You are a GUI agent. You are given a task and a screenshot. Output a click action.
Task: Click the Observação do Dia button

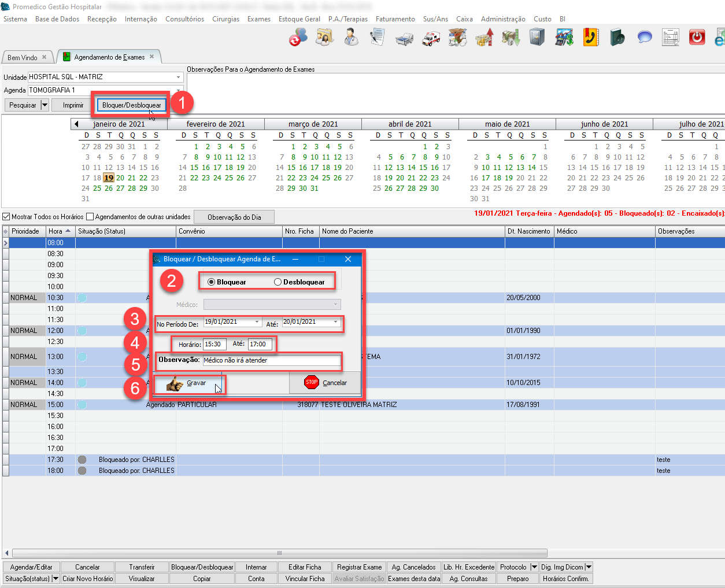tap(234, 217)
